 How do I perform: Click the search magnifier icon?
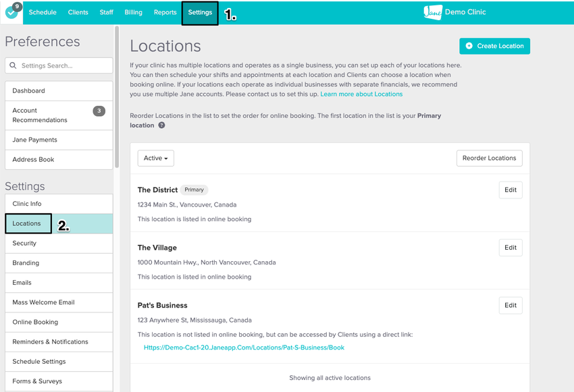pos(14,65)
